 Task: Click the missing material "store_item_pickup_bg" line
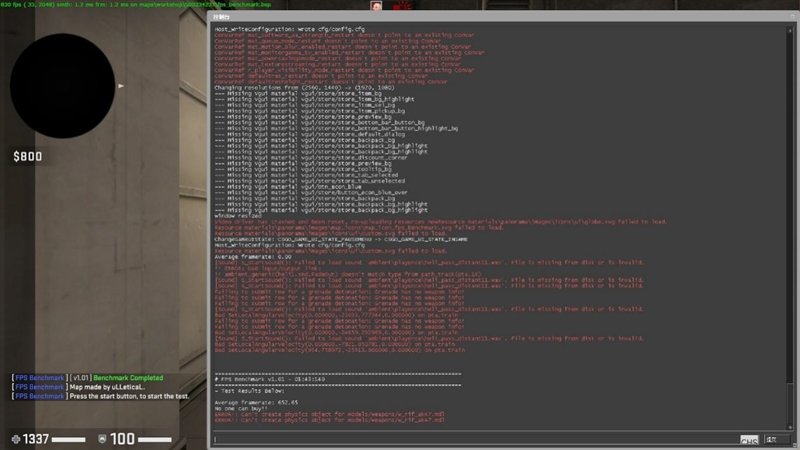310,111
